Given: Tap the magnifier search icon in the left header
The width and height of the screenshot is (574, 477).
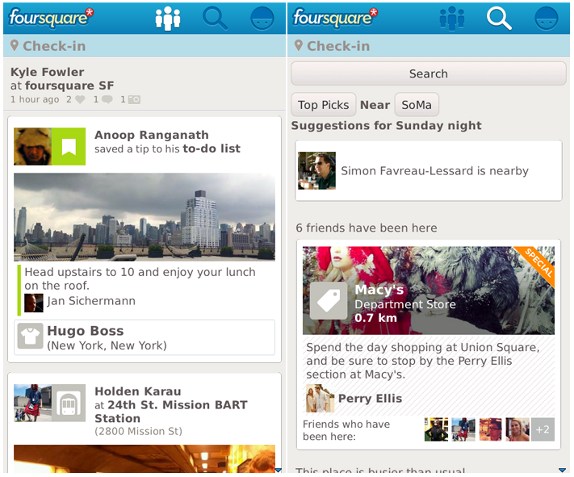Looking at the screenshot, I should [x=215, y=18].
